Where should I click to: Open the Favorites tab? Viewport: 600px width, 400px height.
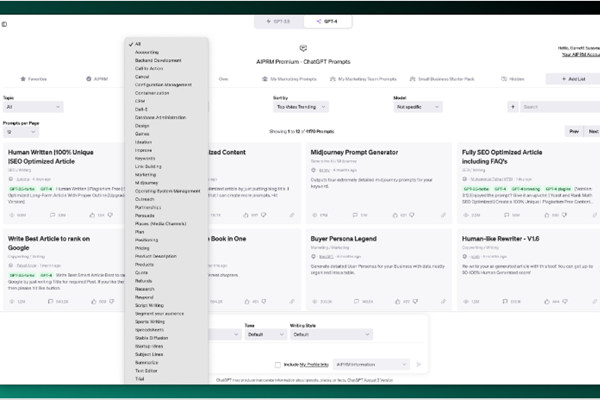click(x=33, y=77)
